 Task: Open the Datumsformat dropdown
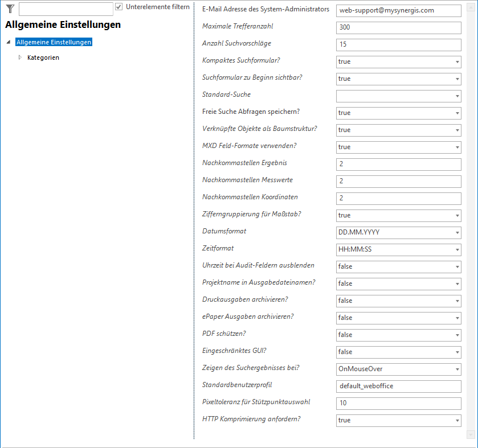tap(457, 232)
